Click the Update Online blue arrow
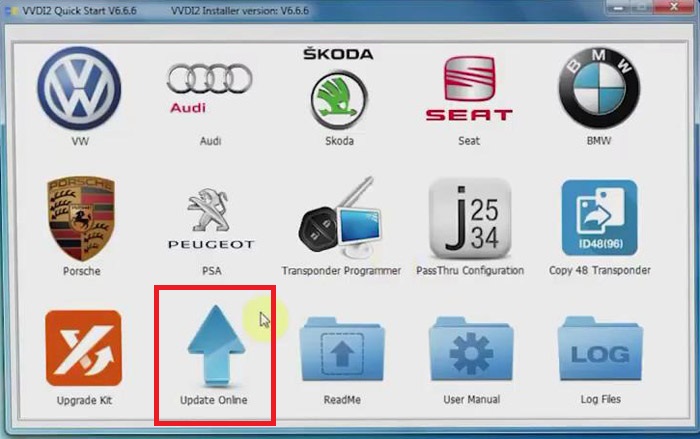The image size is (700, 439). (216, 346)
